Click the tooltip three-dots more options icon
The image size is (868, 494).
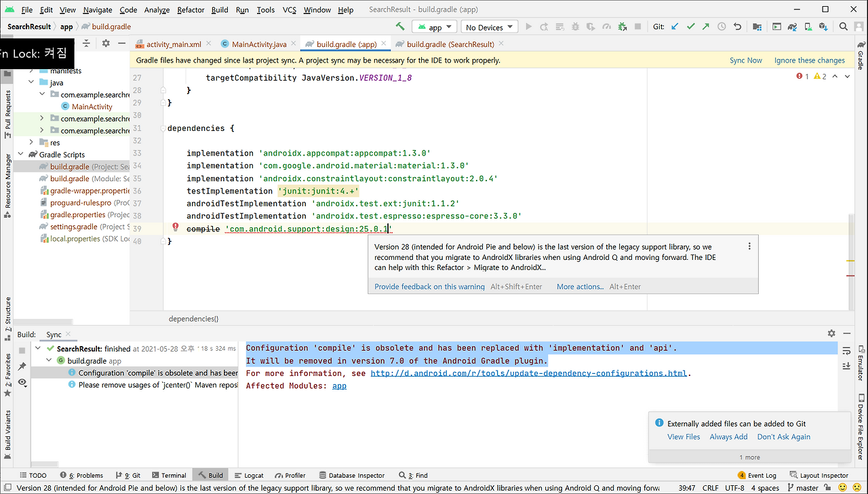(749, 246)
